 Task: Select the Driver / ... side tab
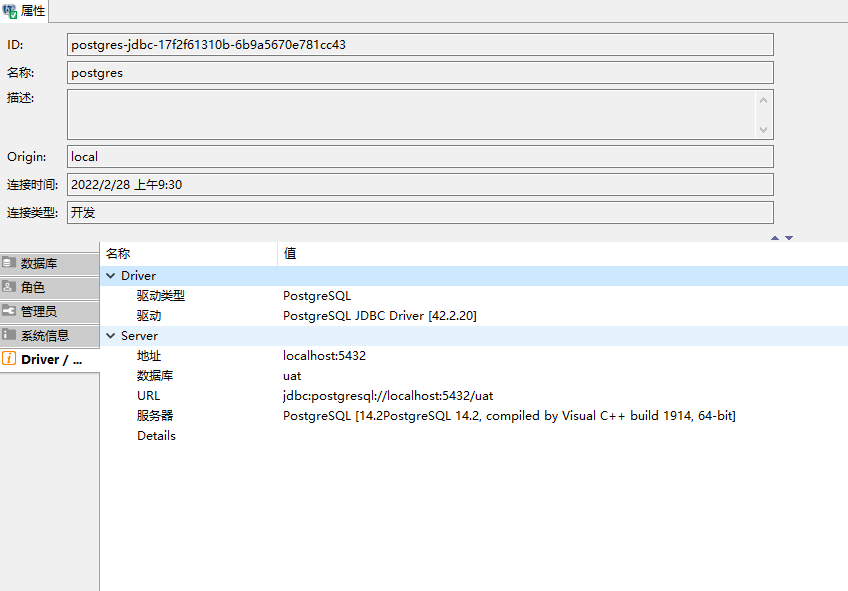pos(50,359)
